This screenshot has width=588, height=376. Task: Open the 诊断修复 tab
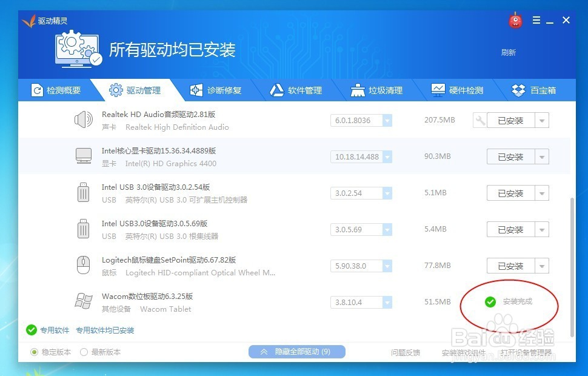pyautogui.click(x=216, y=90)
